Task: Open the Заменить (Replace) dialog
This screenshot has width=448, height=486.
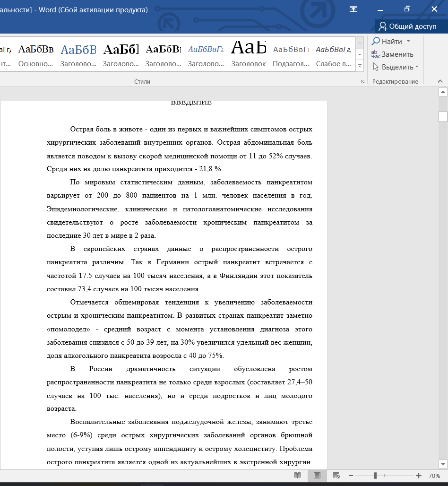Action: click(392, 54)
